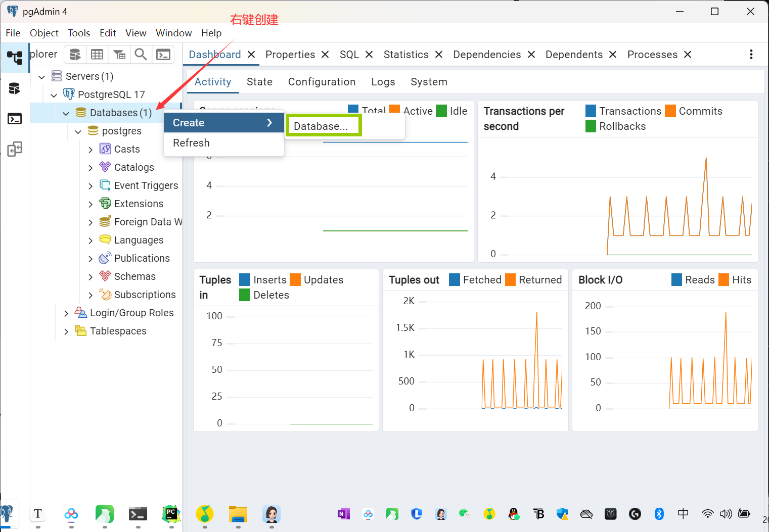Click the Login/Group Roles node icon
The image size is (769, 532).
[81, 312]
